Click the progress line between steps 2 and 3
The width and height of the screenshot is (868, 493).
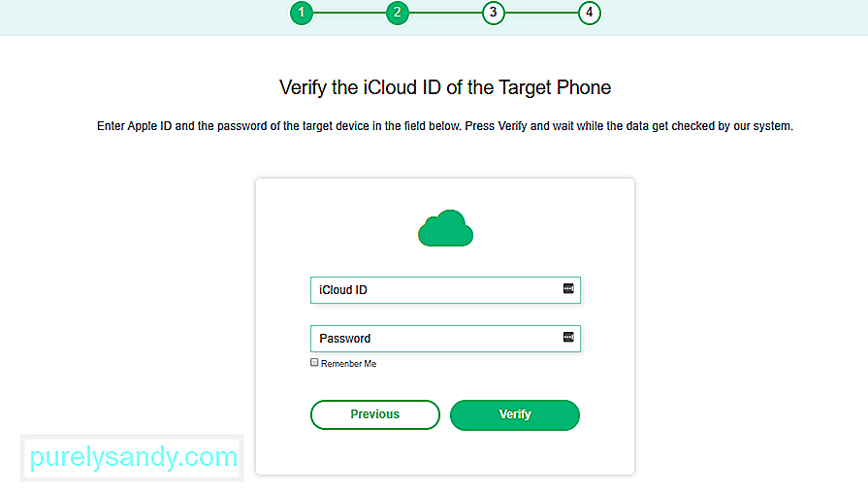click(445, 13)
